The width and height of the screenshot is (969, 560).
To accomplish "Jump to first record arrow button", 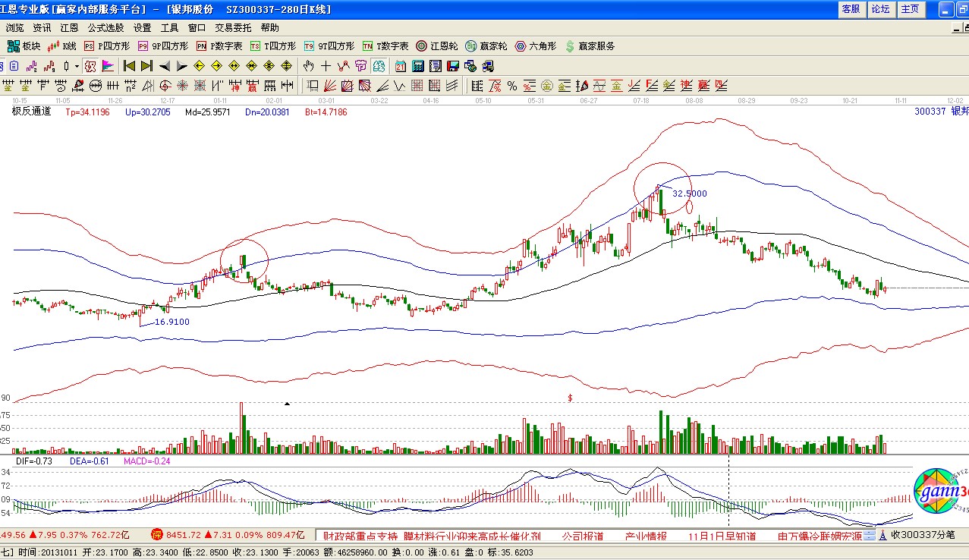I will click(129, 66).
